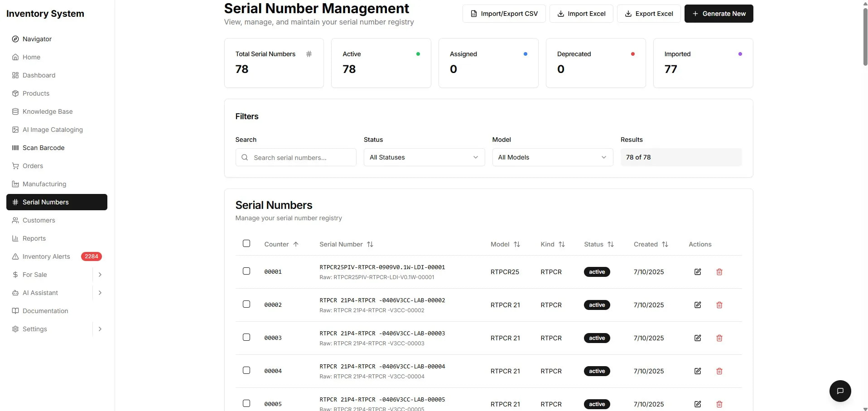
Task: Select the checkbox for row 00002
Action: (x=246, y=304)
